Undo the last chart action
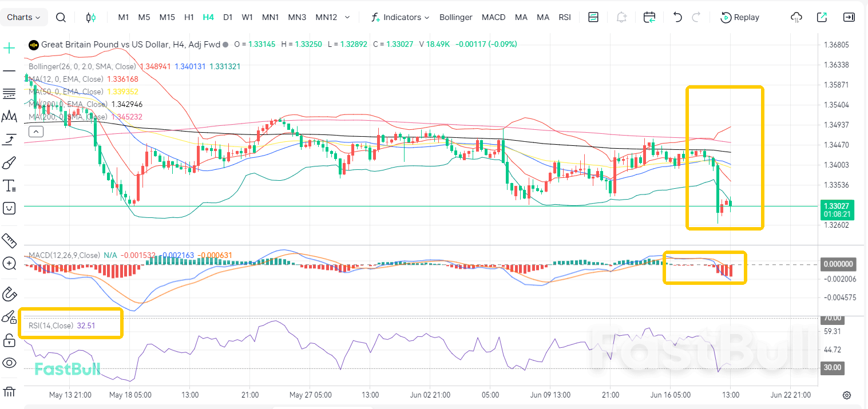Screen dimensions: 868x409 pos(677,17)
